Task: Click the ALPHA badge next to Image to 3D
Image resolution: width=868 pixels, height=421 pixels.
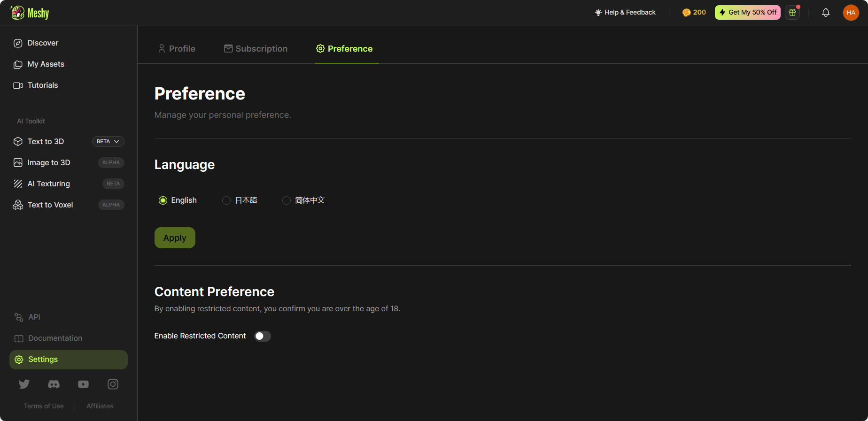Action: point(111,163)
